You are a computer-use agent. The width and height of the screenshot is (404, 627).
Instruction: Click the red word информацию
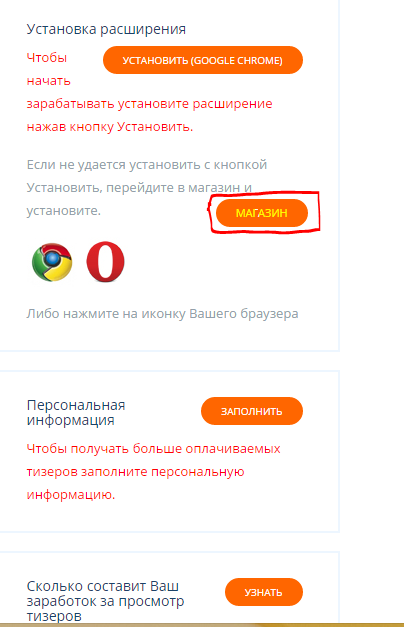point(71,495)
